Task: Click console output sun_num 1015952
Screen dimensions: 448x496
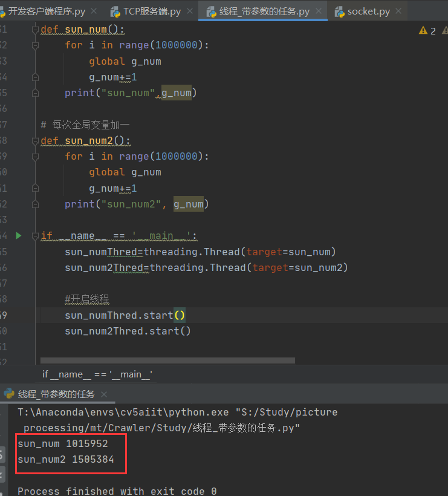Action: pyautogui.click(x=63, y=444)
